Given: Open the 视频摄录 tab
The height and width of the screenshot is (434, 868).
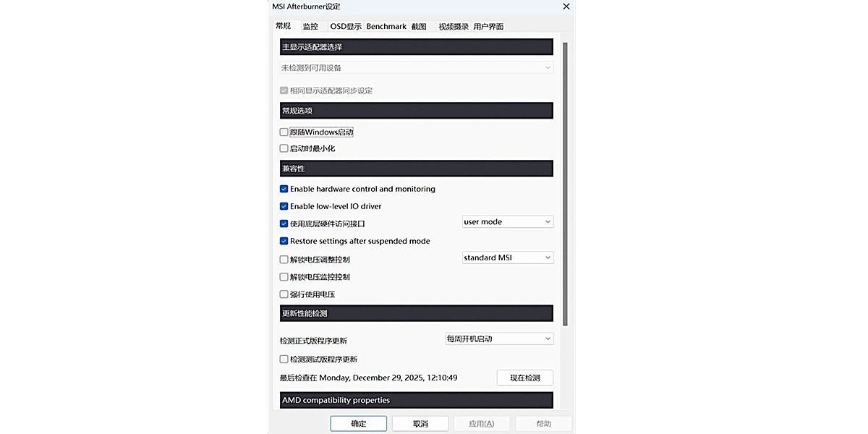Looking at the screenshot, I should pos(453,26).
